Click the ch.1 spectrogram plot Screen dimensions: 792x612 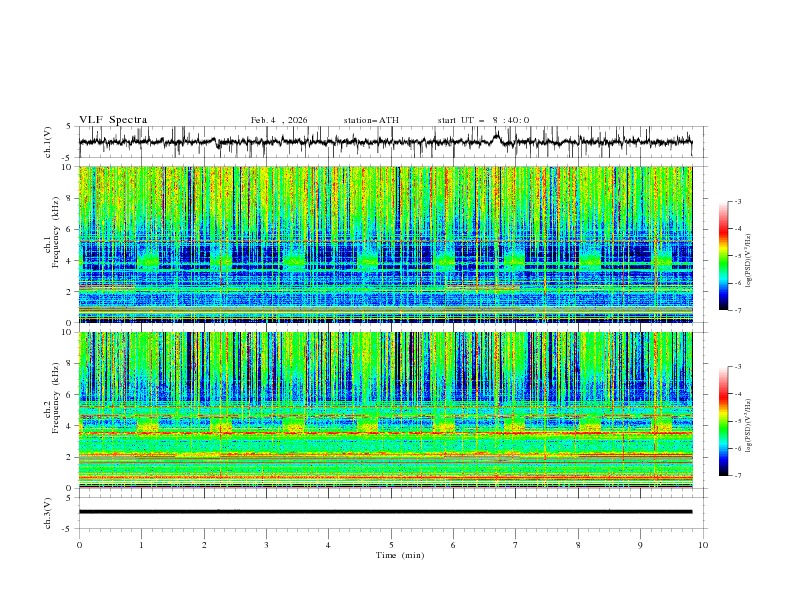[x=386, y=244]
